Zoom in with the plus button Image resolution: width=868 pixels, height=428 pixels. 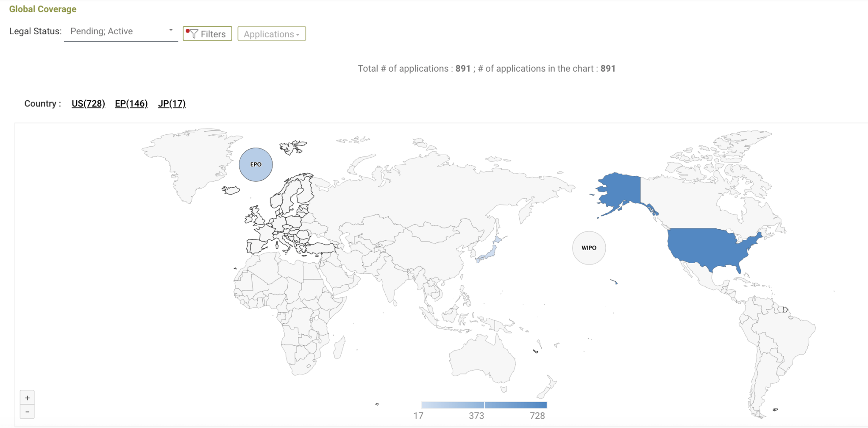(27, 398)
